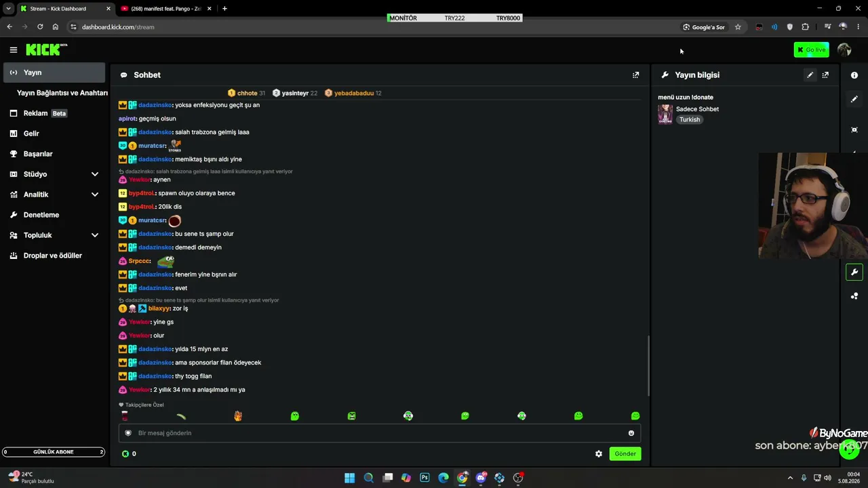Viewport: 868px width, 488px height.
Task: Click the chat scrollbar thumb
Action: [x=649, y=366]
